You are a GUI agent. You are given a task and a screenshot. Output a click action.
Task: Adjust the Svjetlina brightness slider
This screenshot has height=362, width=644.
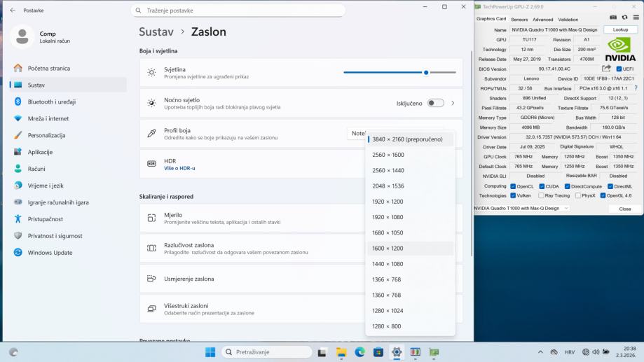click(399, 72)
